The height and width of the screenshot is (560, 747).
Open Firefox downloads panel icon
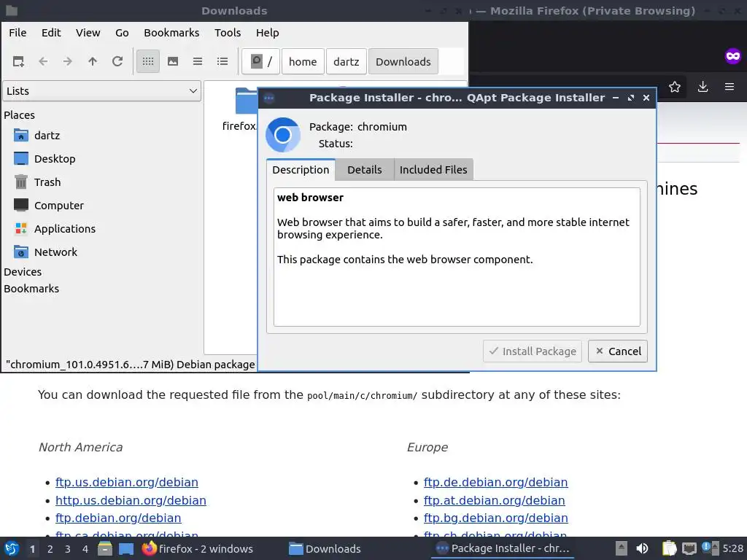click(703, 87)
